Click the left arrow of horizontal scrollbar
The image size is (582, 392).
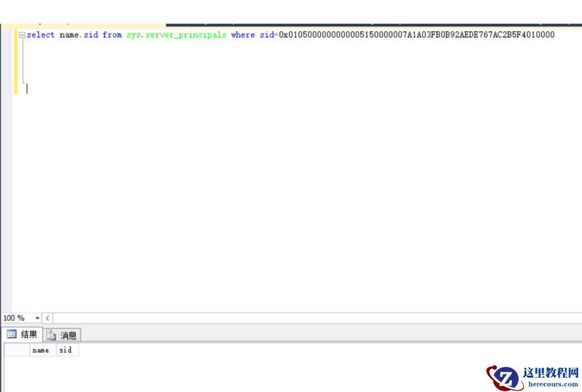pyautogui.click(x=48, y=318)
